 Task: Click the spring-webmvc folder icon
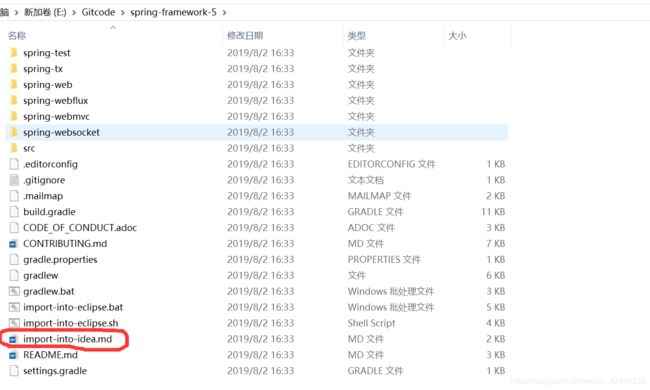click(14, 116)
